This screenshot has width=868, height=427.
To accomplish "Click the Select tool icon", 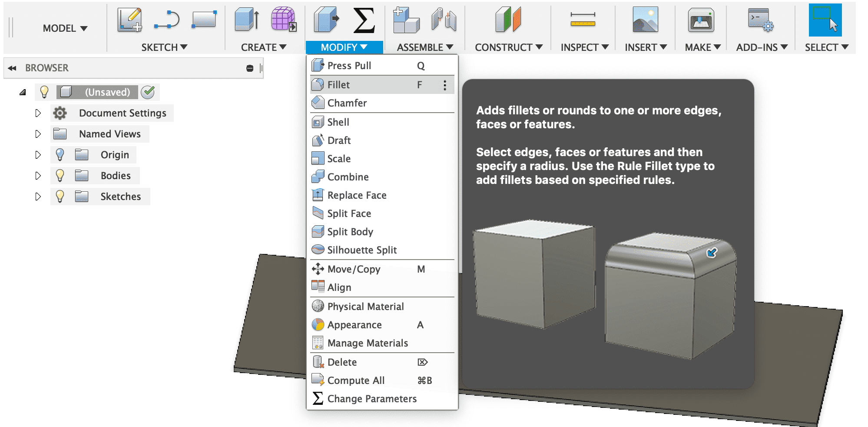I will [x=825, y=20].
